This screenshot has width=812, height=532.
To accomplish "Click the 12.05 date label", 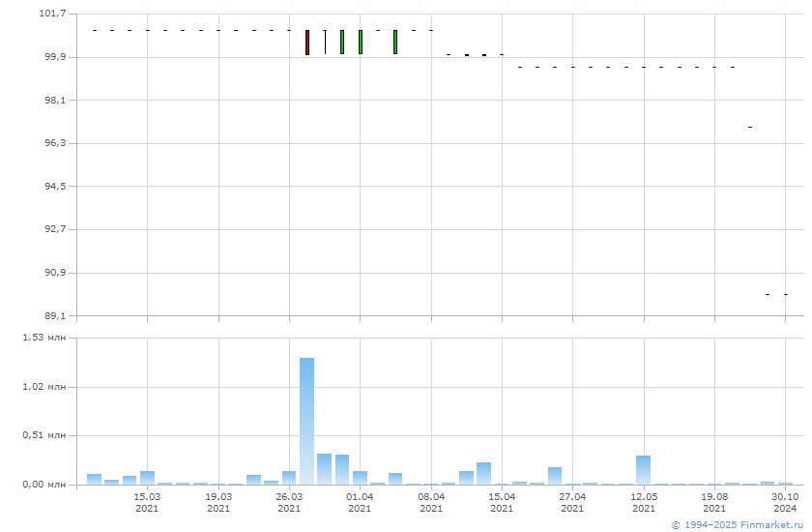I will tap(644, 497).
